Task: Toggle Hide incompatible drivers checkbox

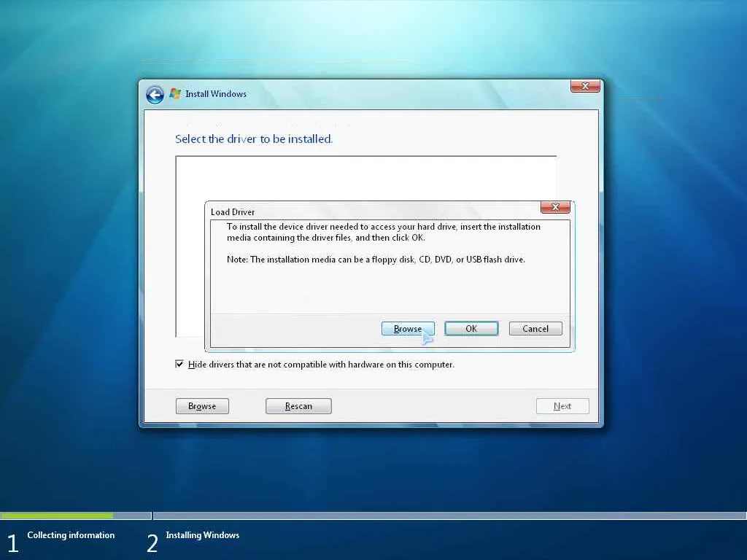Action: tap(179, 365)
